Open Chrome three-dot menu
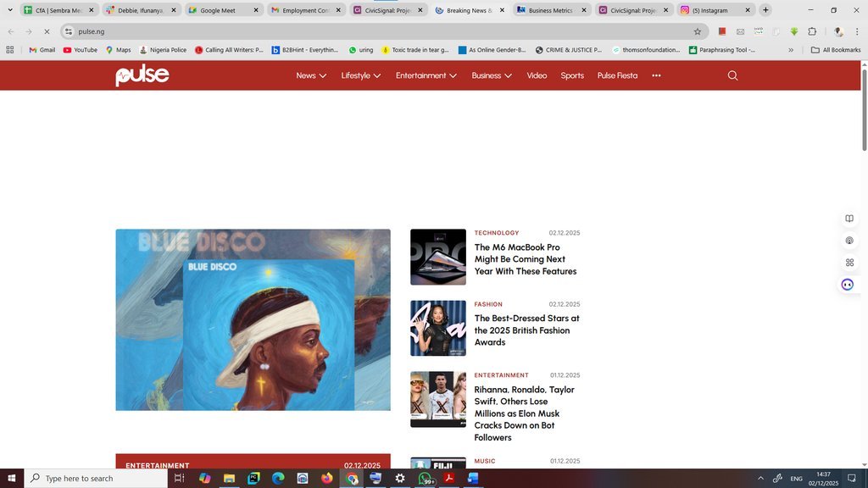 coord(857,31)
